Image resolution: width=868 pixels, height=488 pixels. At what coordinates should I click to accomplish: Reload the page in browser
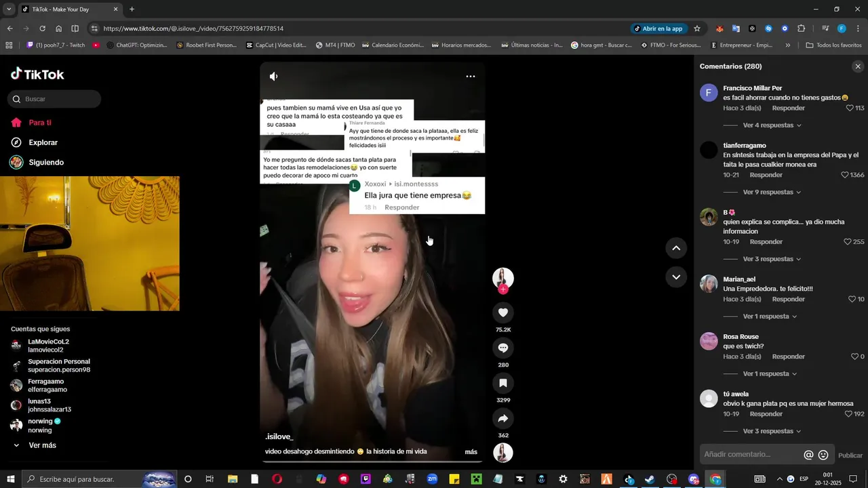[x=42, y=28]
